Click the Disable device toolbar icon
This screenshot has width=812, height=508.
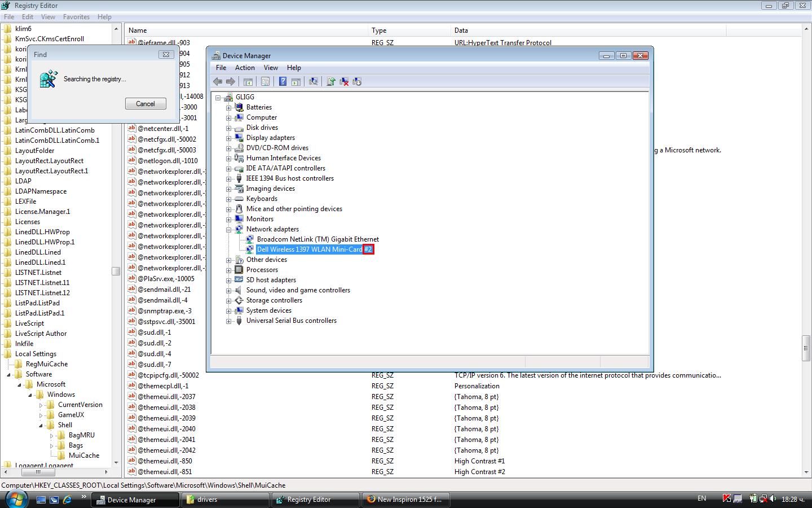(x=357, y=82)
